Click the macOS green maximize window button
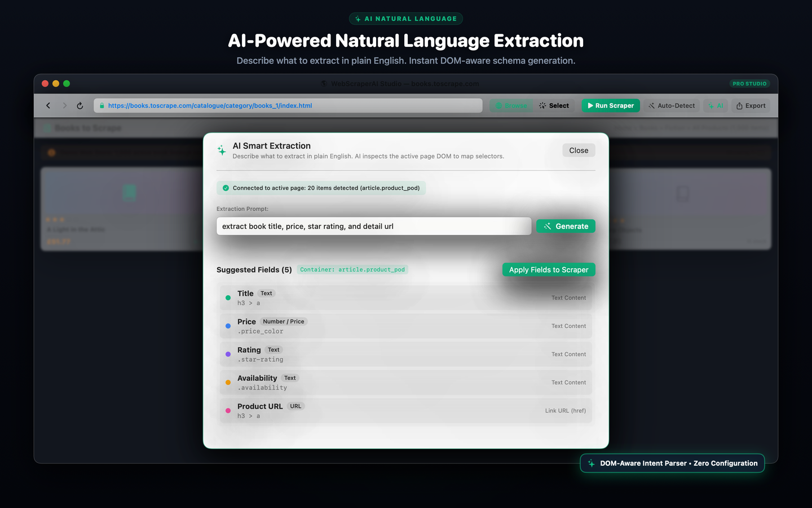812x508 pixels. (67, 84)
